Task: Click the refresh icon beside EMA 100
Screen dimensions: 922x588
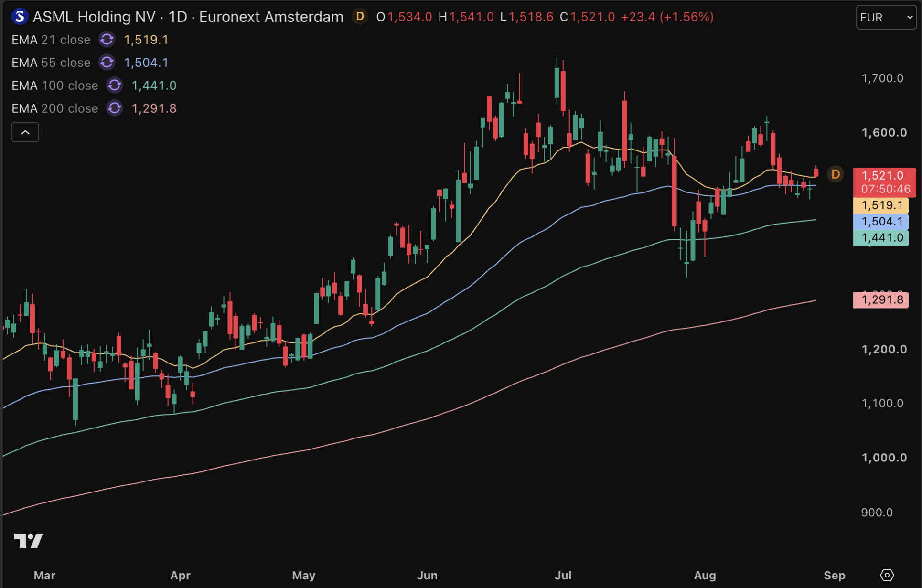Action: [x=115, y=86]
